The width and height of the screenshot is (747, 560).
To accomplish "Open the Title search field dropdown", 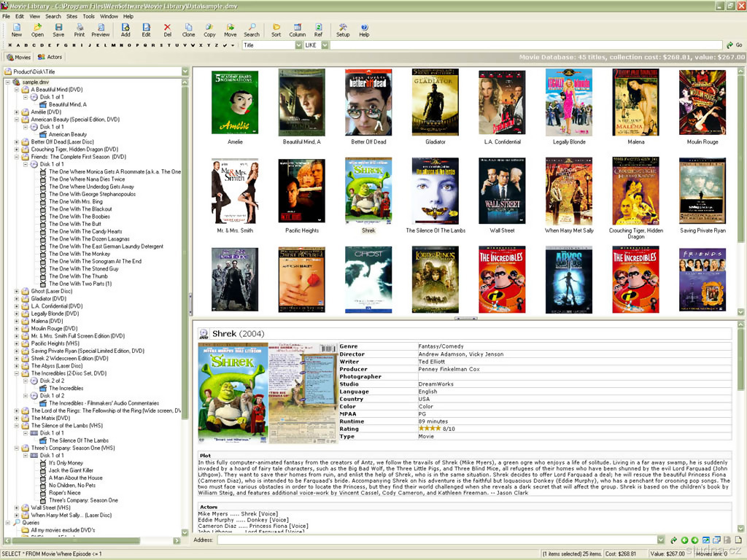I will 298,45.
